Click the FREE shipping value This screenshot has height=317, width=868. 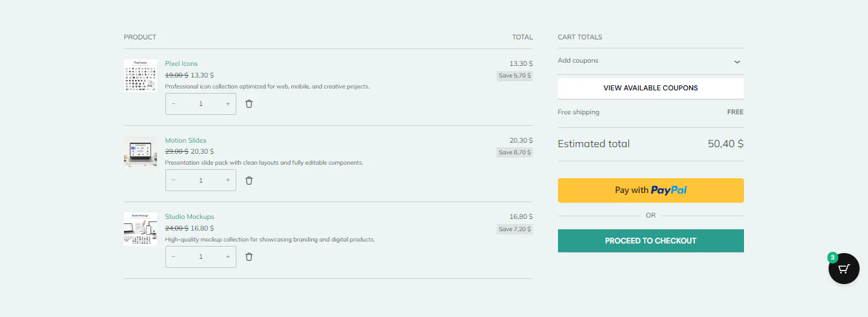pyautogui.click(x=736, y=112)
